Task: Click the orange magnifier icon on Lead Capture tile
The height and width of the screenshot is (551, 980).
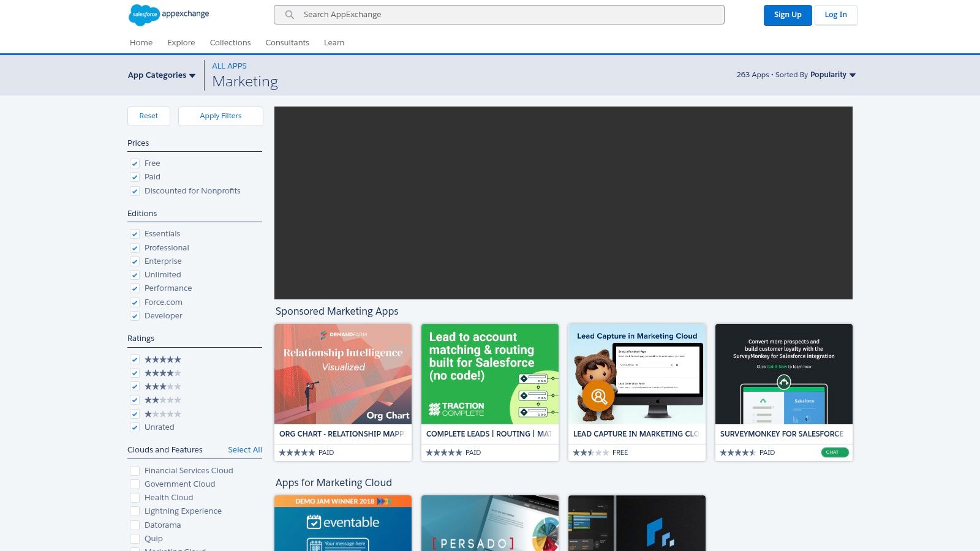Action: (598, 395)
